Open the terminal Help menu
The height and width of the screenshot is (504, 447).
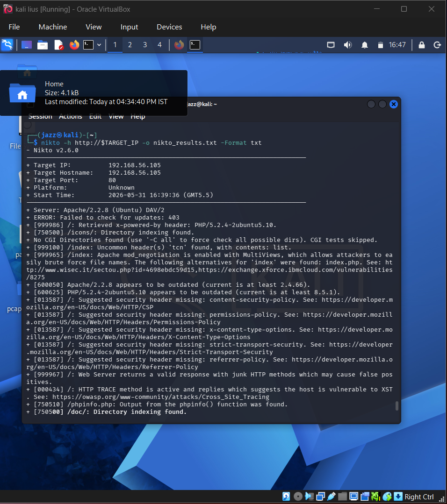coord(138,117)
